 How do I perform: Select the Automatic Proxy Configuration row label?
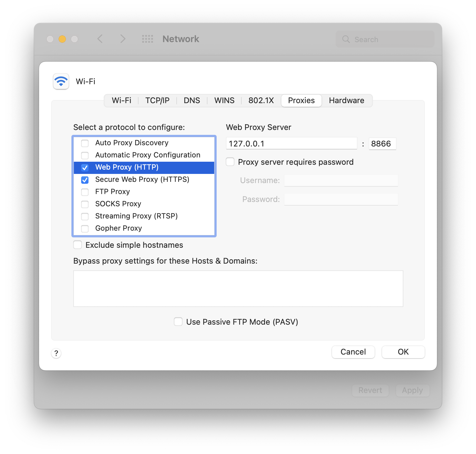point(148,155)
